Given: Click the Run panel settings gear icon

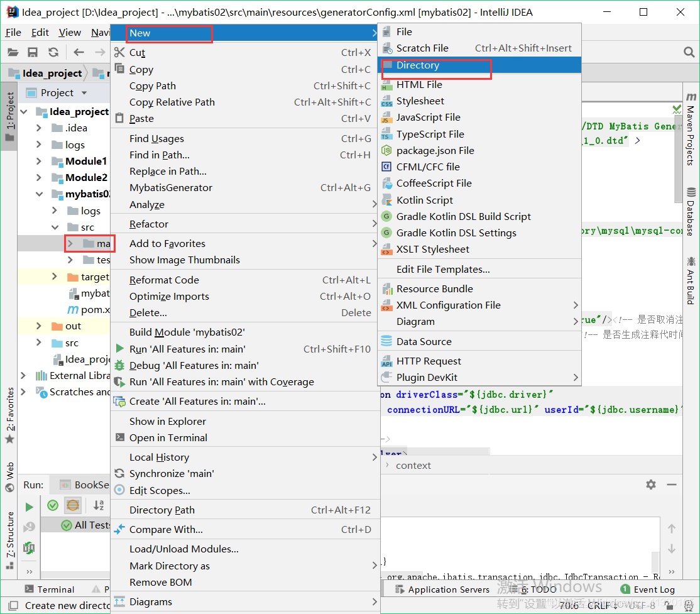Looking at the screenshot, I should click(651, 485).
